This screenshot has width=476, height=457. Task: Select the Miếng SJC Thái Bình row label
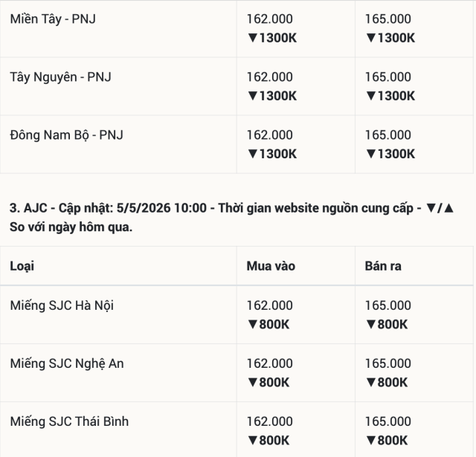point(69,421)
